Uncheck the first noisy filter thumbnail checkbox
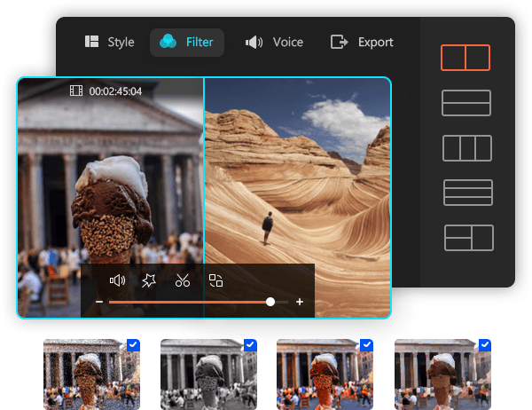 click(132, 344)
